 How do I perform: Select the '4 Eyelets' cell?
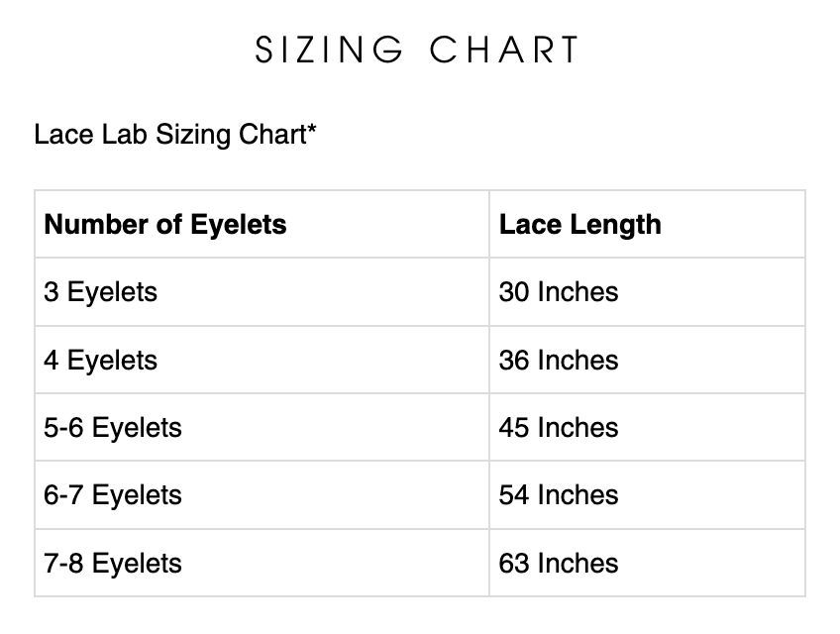[x=100, y=360]
